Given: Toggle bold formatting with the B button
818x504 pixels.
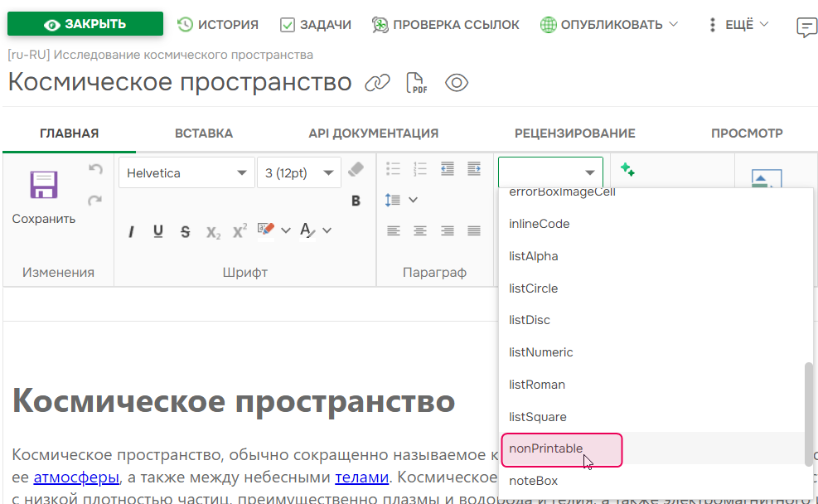Looking at the screenshot, I should tap(355, 201).
